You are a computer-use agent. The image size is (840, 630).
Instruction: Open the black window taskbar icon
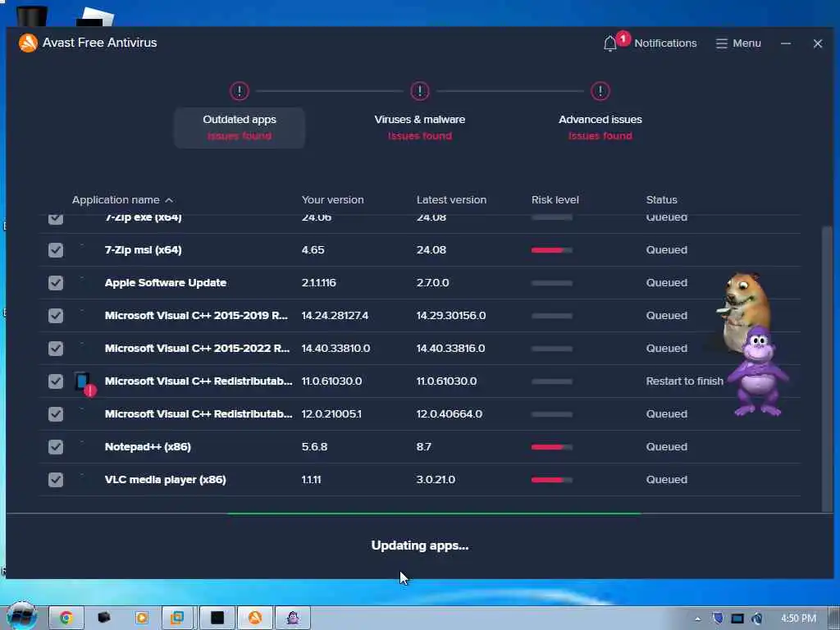(x=217, y=618)
